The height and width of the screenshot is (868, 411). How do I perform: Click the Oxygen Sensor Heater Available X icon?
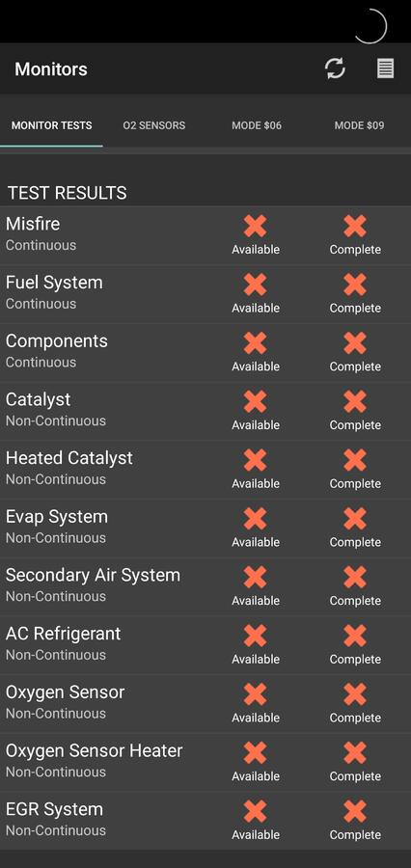coord(256,753)
